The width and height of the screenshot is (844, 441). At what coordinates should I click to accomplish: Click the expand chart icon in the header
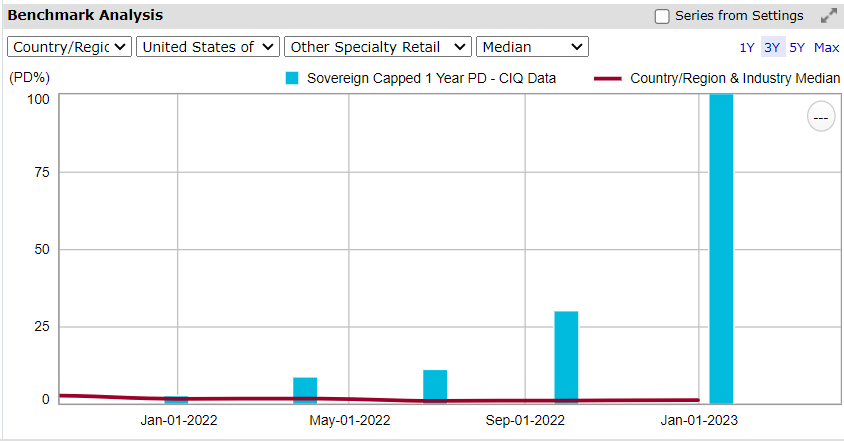coord(829,16)
